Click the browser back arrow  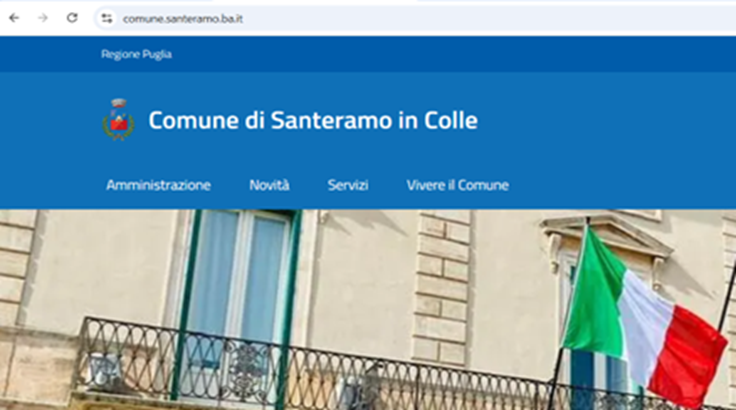14,18
